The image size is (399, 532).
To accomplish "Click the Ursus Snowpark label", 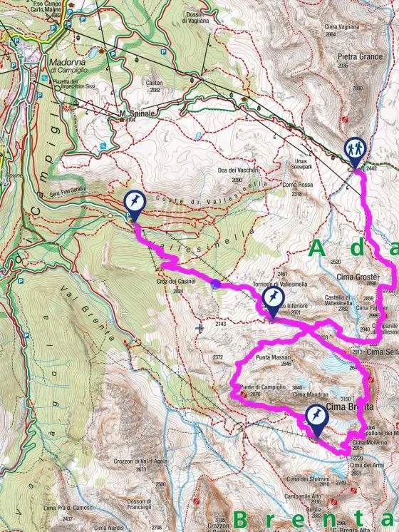I will pos(301,164).
